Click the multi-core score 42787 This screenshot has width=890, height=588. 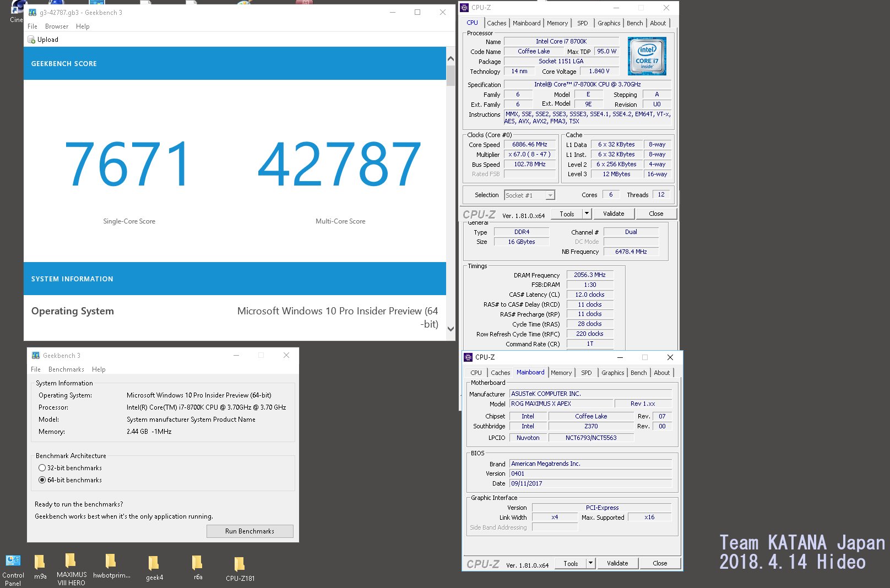click(x=340, y=164)
